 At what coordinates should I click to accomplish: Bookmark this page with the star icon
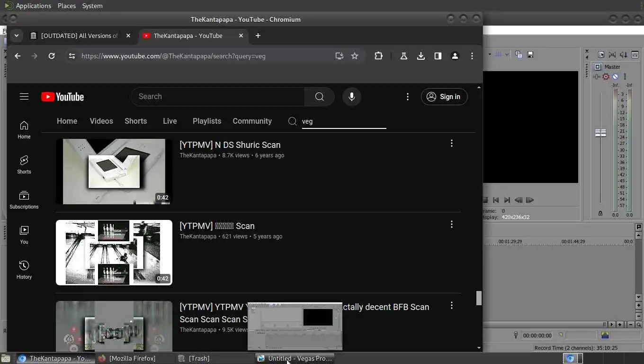pos(355,56)
